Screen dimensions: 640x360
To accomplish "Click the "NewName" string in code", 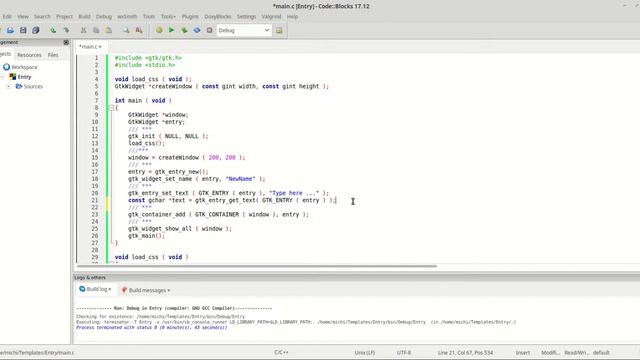I will (240, 179).
